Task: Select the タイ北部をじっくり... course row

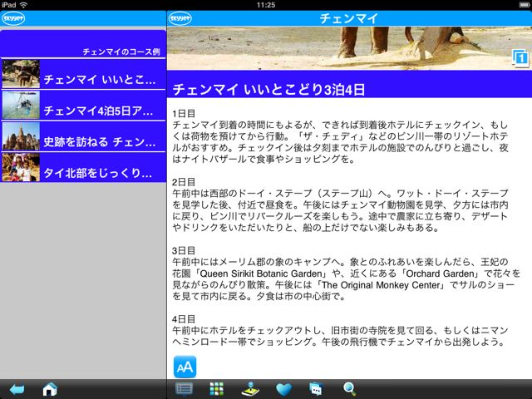Action: (83, 168)
